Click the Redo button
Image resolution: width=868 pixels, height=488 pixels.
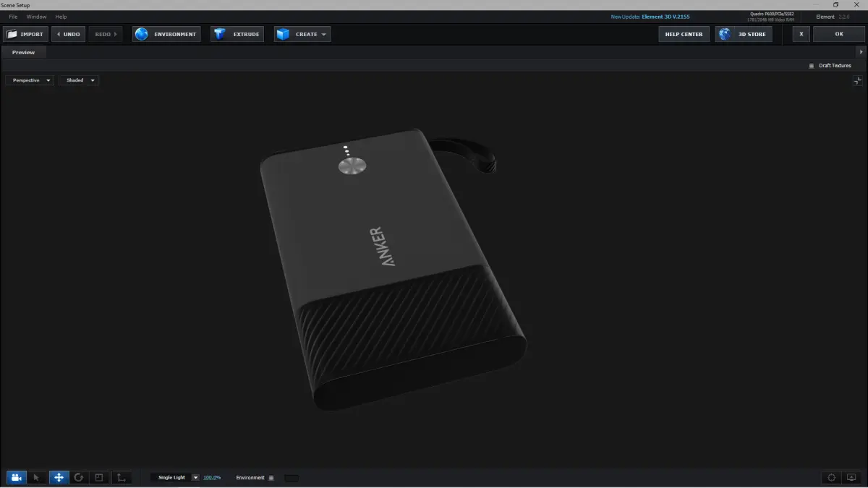[x=106, y=34]
